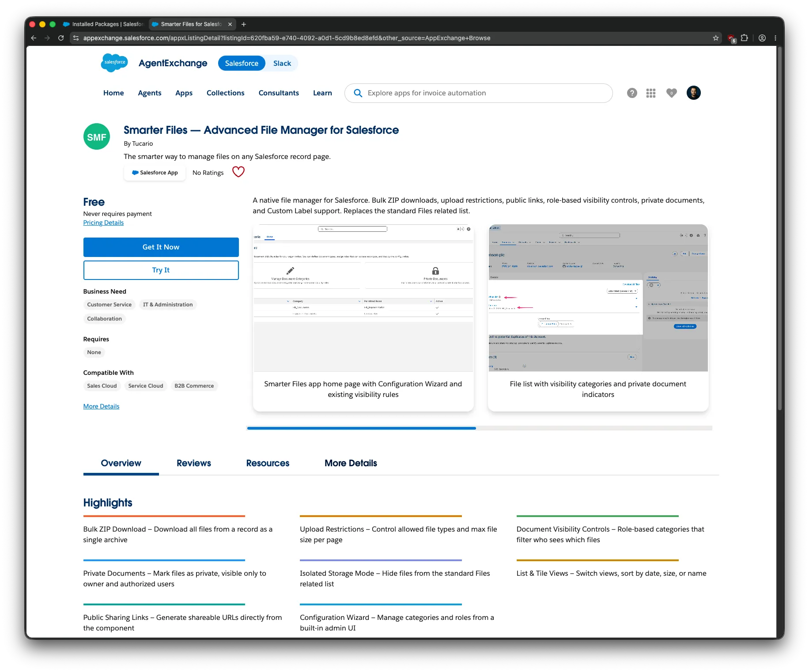Click the Sales Cloud tag
809x672 pixels.
pyautogui.click(x=102, y=386)
